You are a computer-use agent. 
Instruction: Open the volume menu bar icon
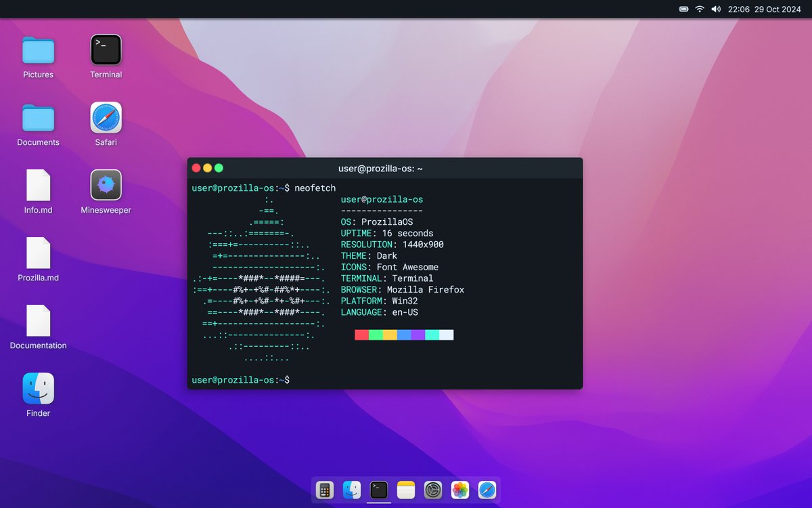pos(716,9)
